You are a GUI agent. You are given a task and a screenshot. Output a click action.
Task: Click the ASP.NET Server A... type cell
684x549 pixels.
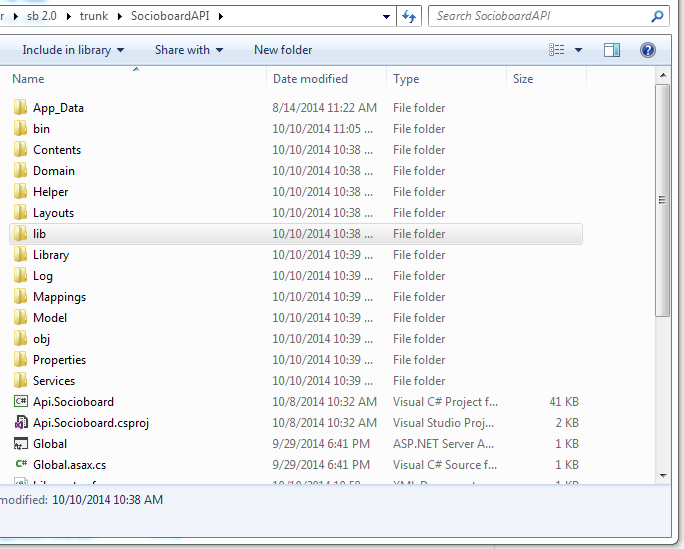(x=443, y=443)
